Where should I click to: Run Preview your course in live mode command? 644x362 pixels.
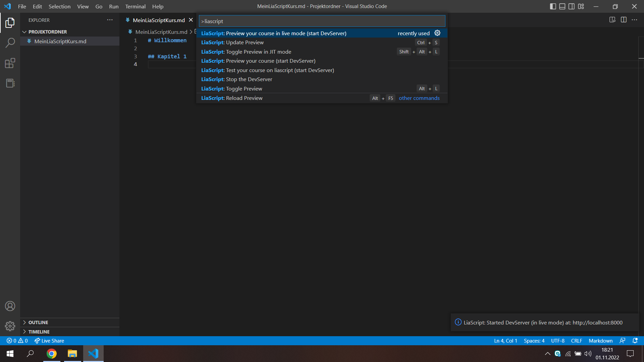click(x=322, y=33)
